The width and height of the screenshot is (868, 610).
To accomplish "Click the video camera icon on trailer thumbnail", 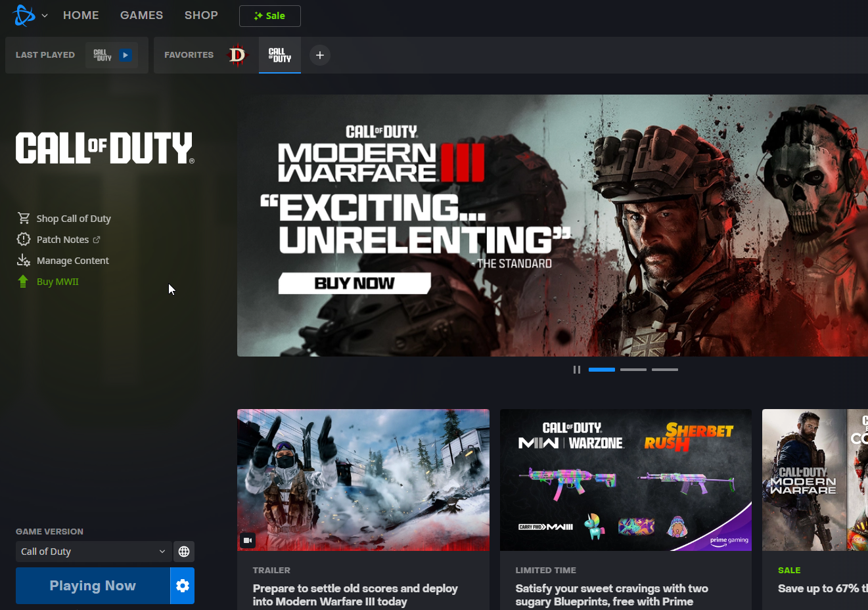I will coord(248,540).
